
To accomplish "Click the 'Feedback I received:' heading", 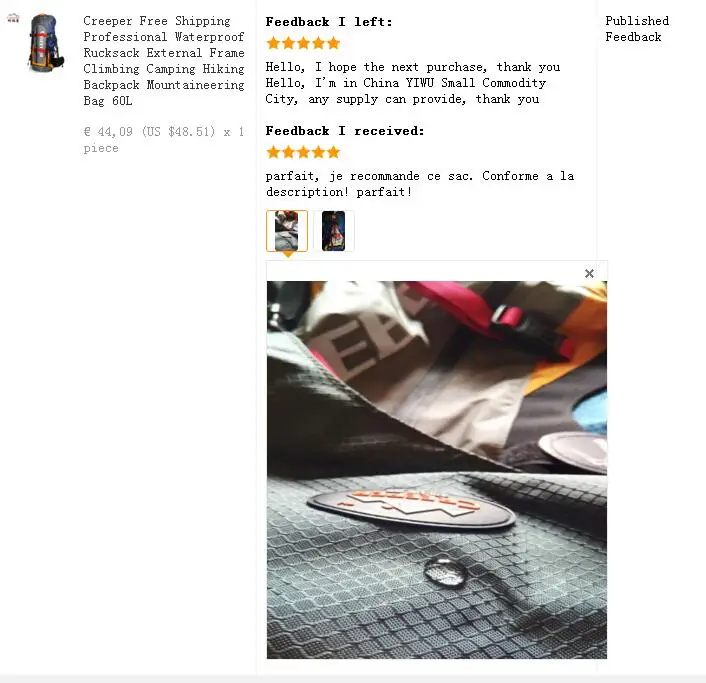I will tap(345, 131).
